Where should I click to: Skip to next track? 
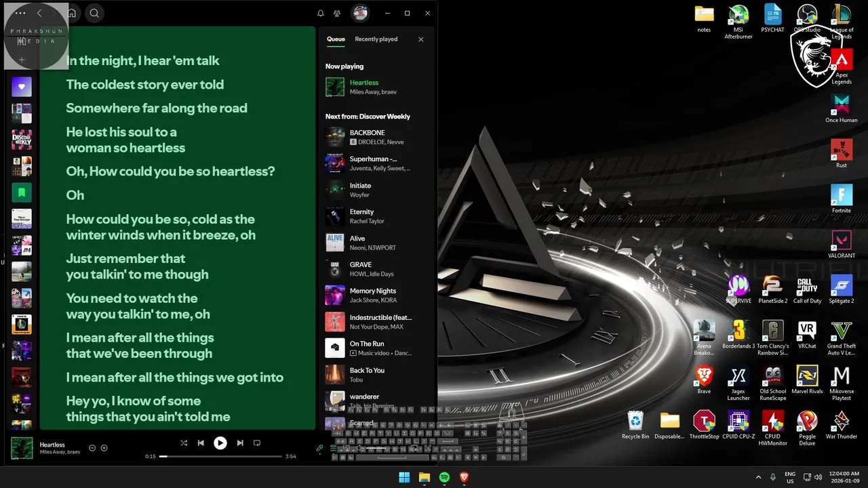(240, 443)
